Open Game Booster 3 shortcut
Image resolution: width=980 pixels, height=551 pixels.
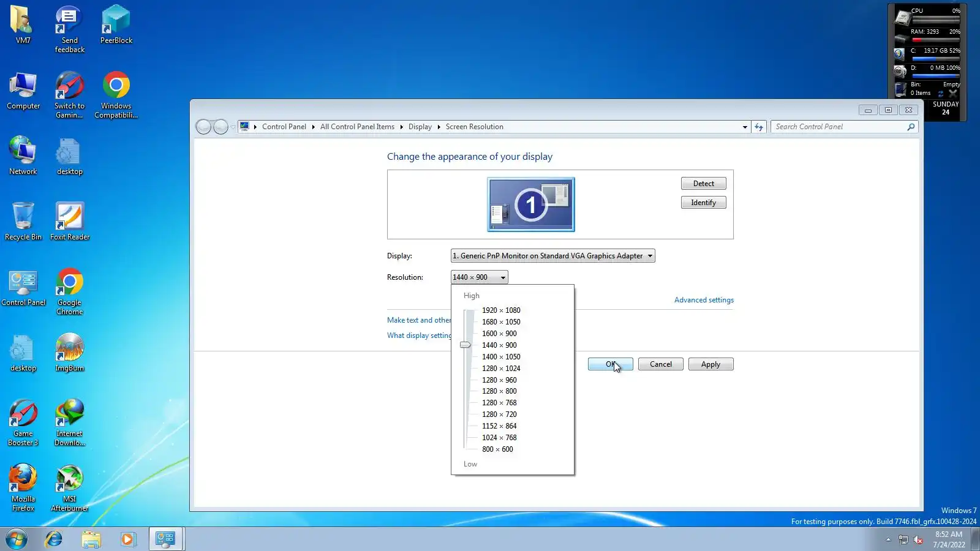point(23,422)
